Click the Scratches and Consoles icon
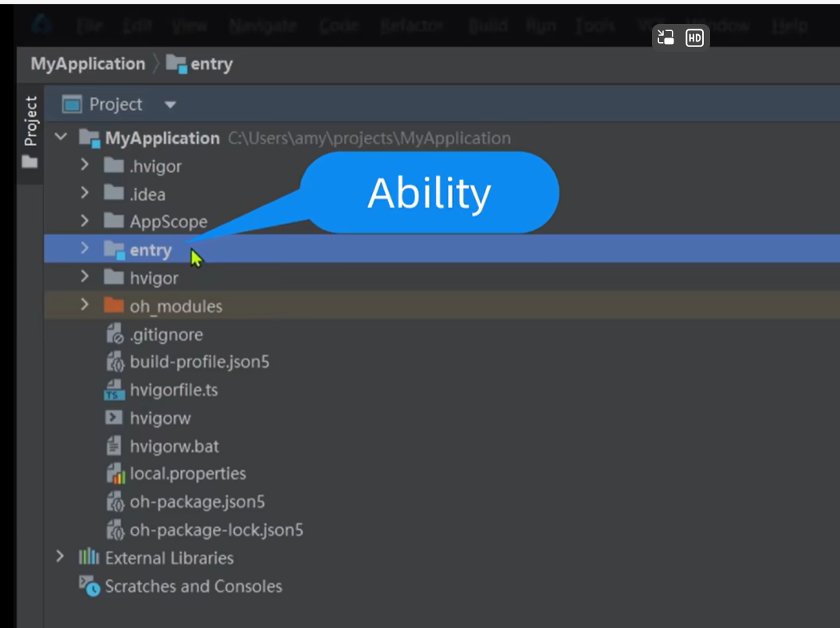 [88, 587]
